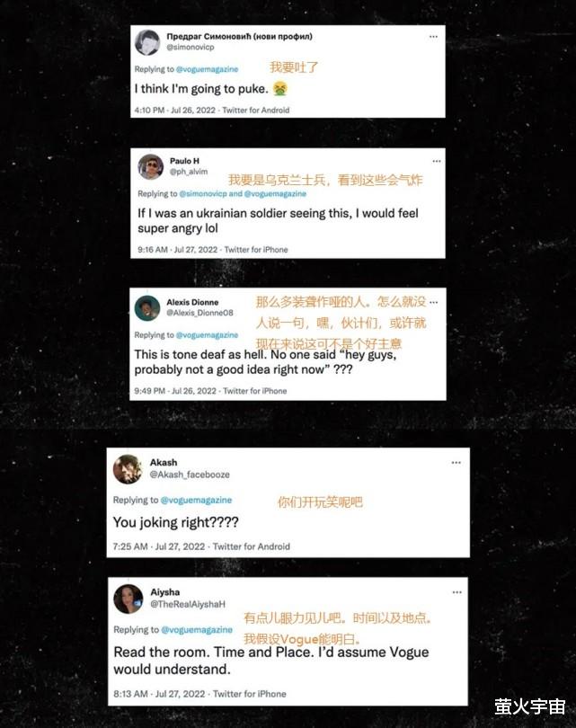Click Предраг Симоновић profile avatar
Screen dimensions: 576x728
click(147, 43)
